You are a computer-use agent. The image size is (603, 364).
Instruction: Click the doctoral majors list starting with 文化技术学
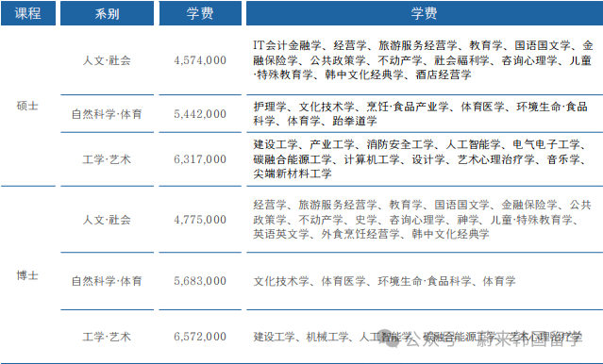pyautogui.click(x=384, y=281)
